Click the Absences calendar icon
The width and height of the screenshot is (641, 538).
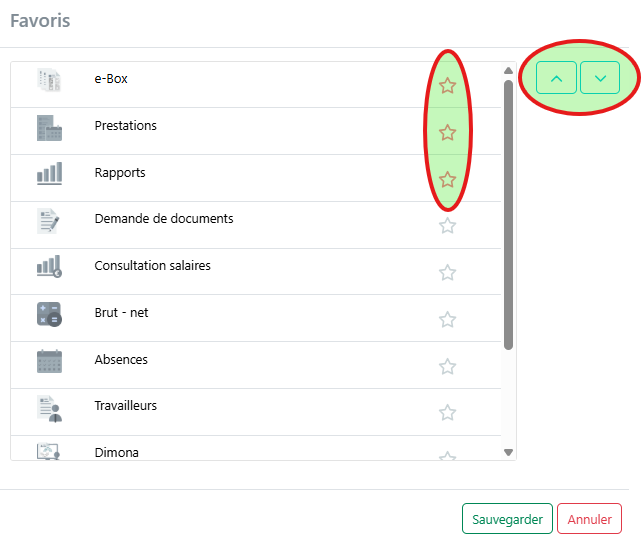(x=49, y=360)
